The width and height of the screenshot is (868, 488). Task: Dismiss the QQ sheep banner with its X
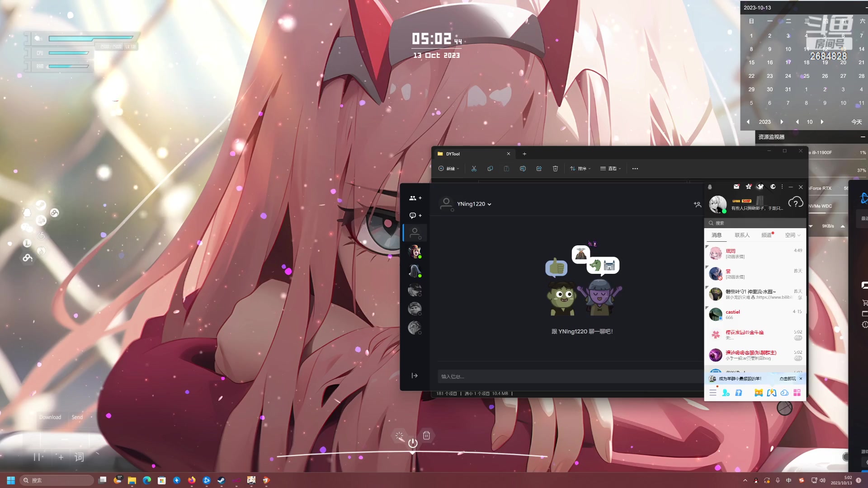[x=801, y=379]
